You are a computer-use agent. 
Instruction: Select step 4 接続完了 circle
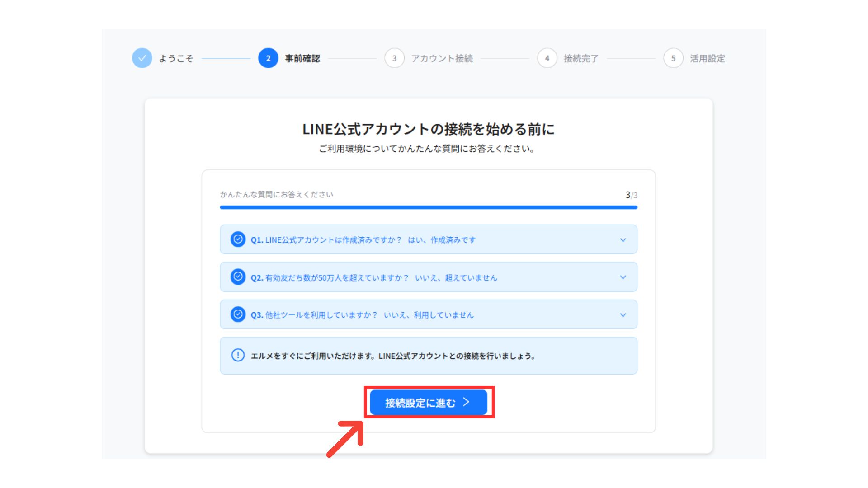point(547,58)
